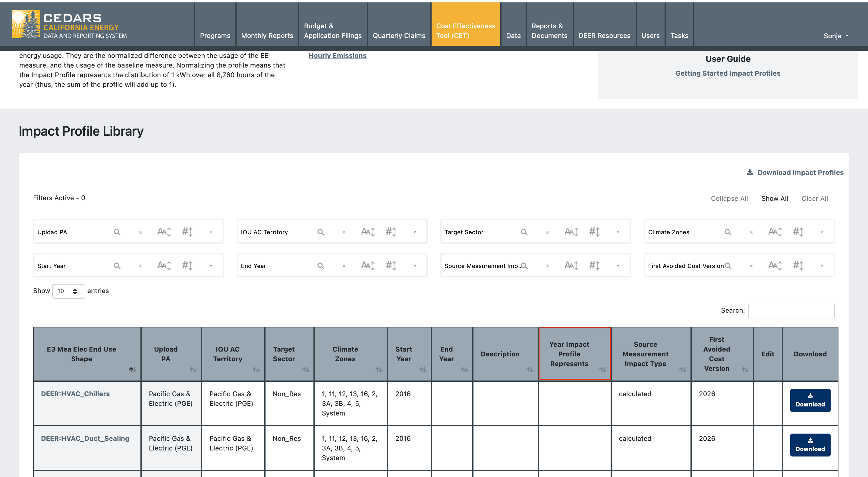Toggle numeric sort in Start Year filter
Viewport: 868px width, 477px height.
click(187, 266)
